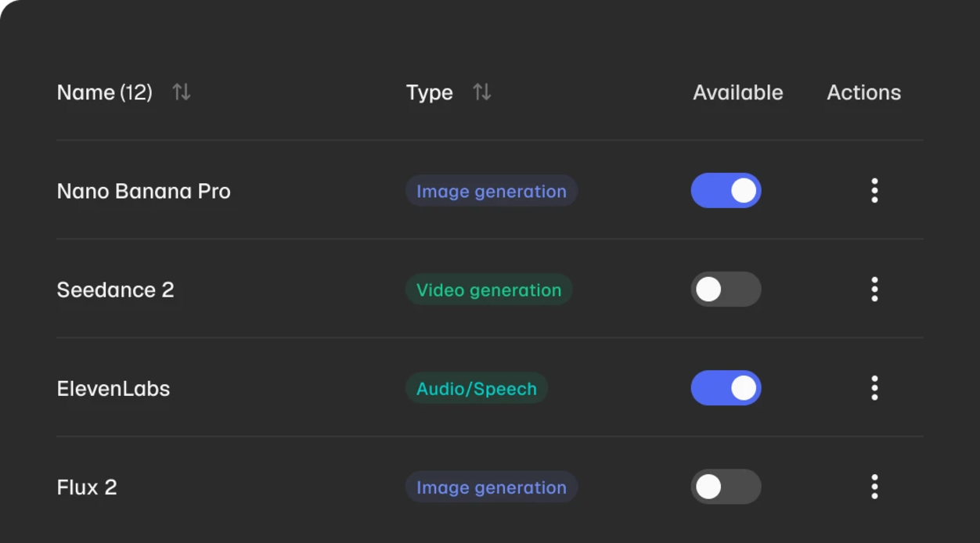
Task: Click the Audio/Speech tag on ElevenLabs row
Action: point(476,388)
